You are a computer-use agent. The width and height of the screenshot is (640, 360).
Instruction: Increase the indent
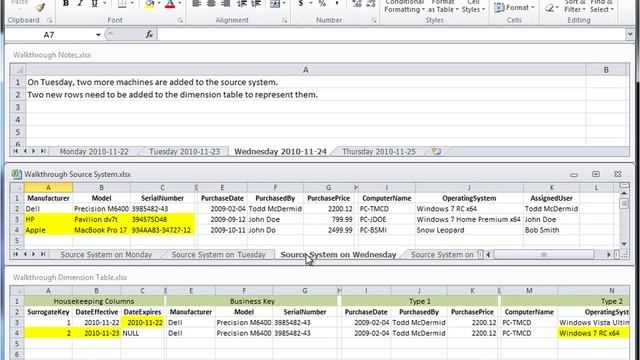pos(256,4)
